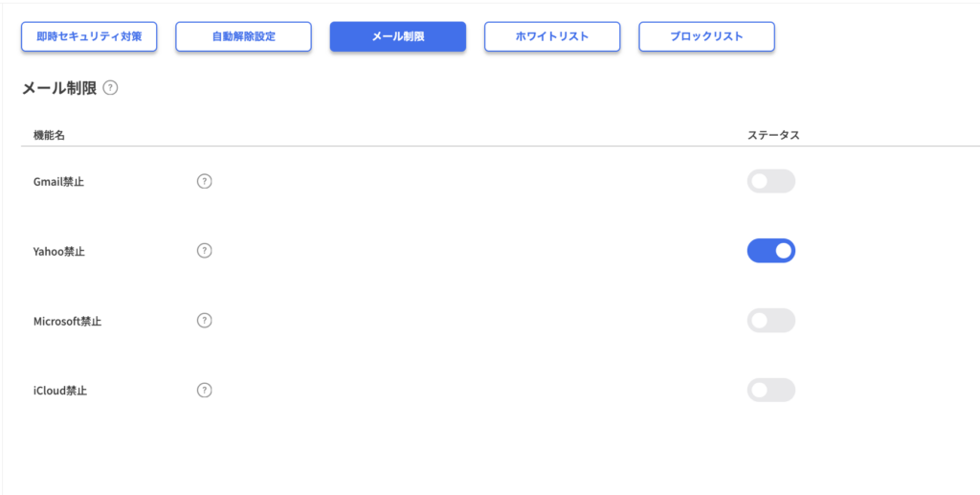The height and width of the screenshot is (495, 980).
Task: Click the 機能名 column header
Action: 49,135
